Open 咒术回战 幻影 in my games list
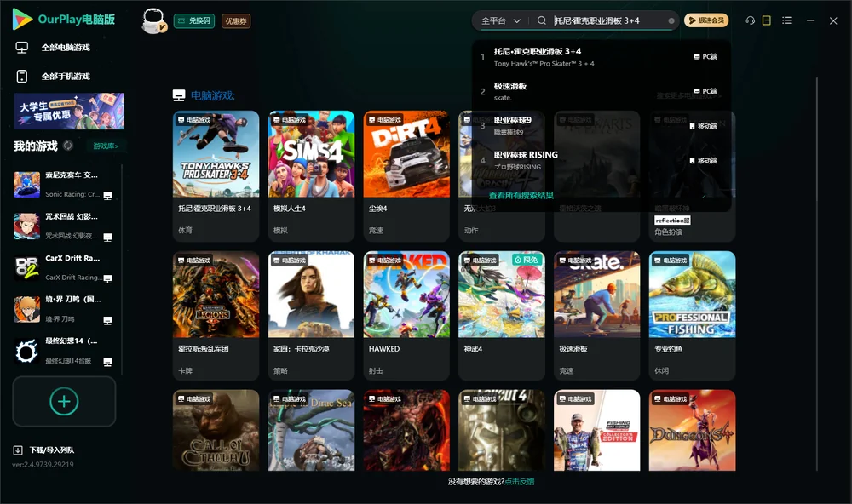The height and width of the screenshot is (504, 852). 64,226
